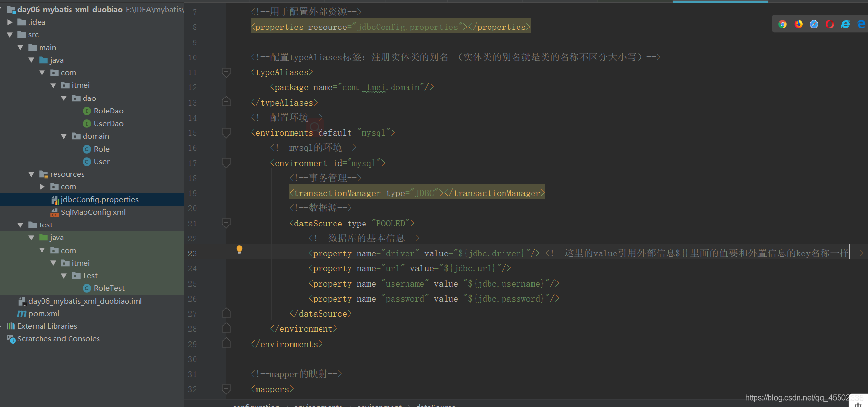Fold the environment block at line 17
The height and width of the screenshot is (407, 868).
(x=226, y=163)
